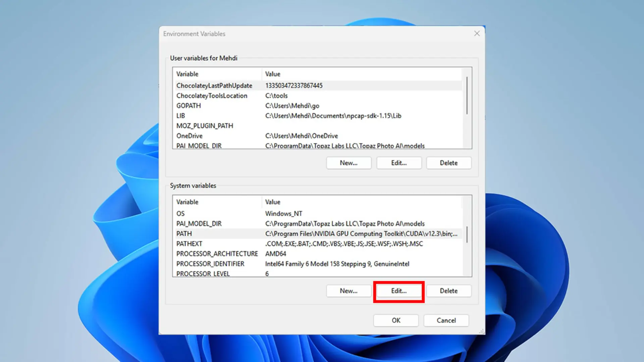Click npcap-sdk-1.15\Lib value cell
The height and width of the screenshot is (362, 644).
click(333, 116)
